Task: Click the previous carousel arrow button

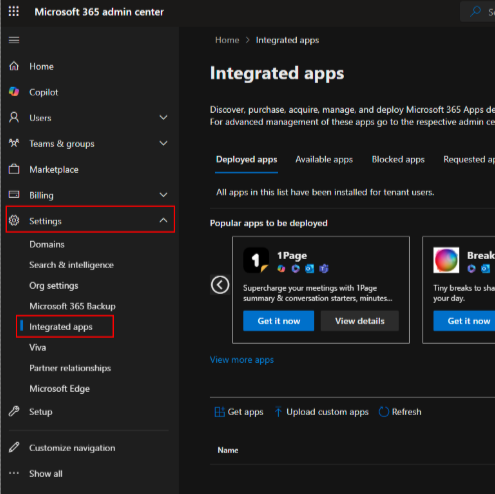Action: coord(220,285)
